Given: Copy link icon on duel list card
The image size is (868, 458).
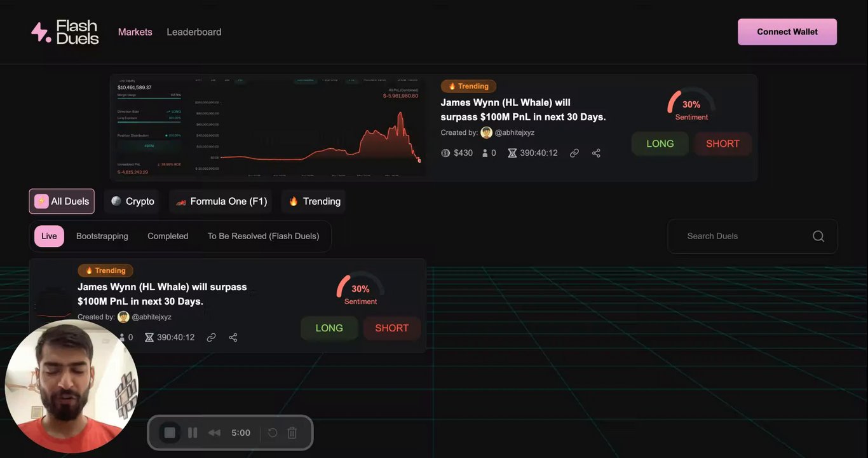Looking at the screenshot, I should [212, 338].
